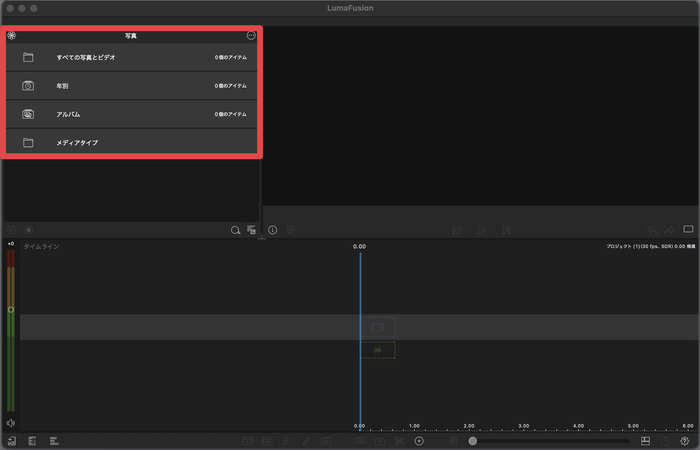Jump to previous clip with skip-back button
Screen dimensions: 700x450
tap(456, 230)
